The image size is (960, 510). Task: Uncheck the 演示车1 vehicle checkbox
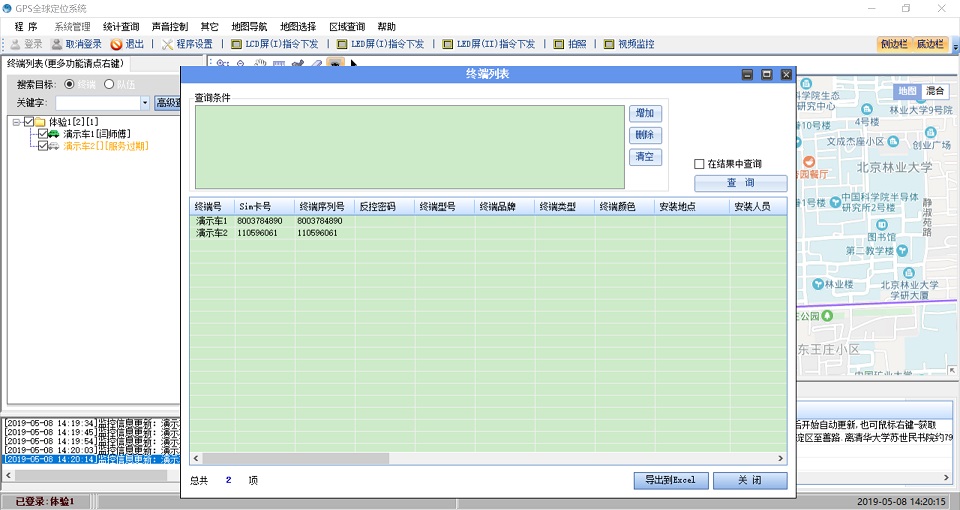pos(42,133)
